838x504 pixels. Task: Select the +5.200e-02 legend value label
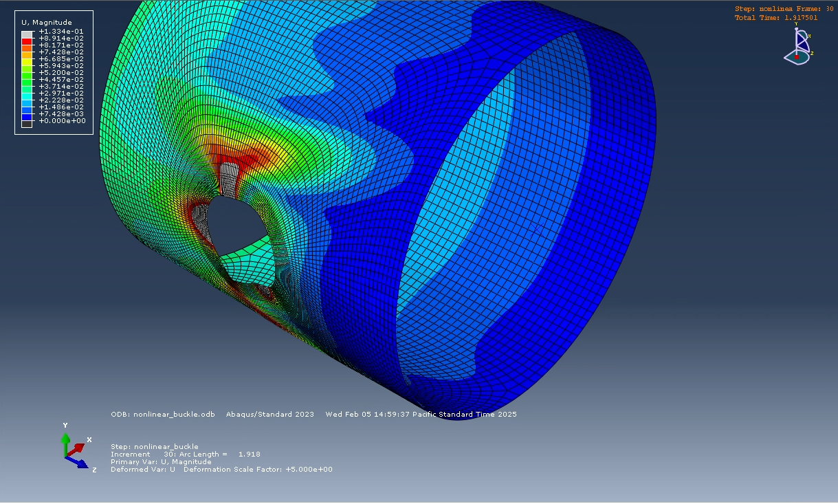(63, 72)
